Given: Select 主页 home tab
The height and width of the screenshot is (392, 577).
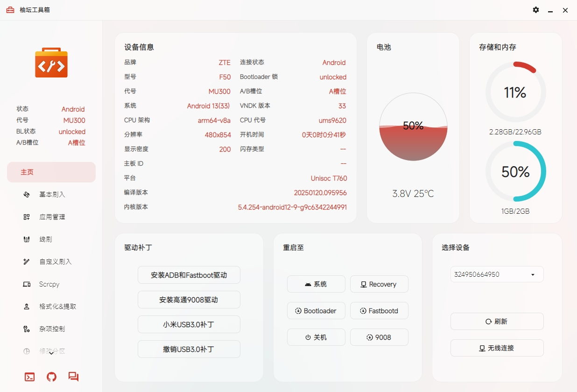Looking at the screenshot, I should pyautogui.click(x=51, y=172).
